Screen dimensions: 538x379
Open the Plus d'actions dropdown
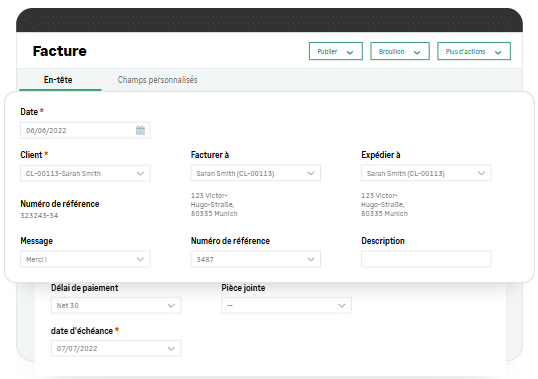(474, 51)
